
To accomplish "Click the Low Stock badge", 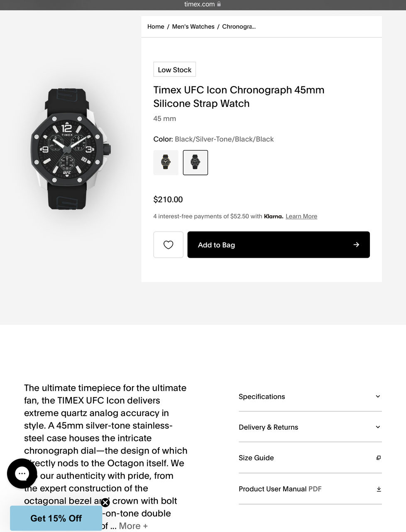I will point(174,70).
